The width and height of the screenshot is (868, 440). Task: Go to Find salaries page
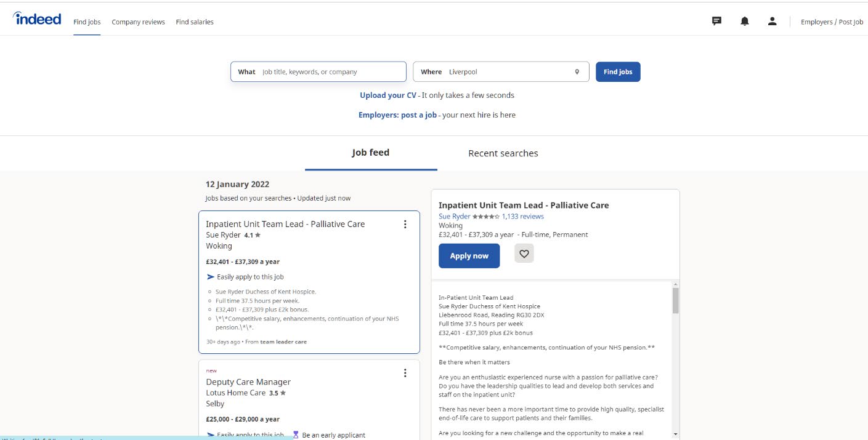pyautogui.click(x=195, y=22)
